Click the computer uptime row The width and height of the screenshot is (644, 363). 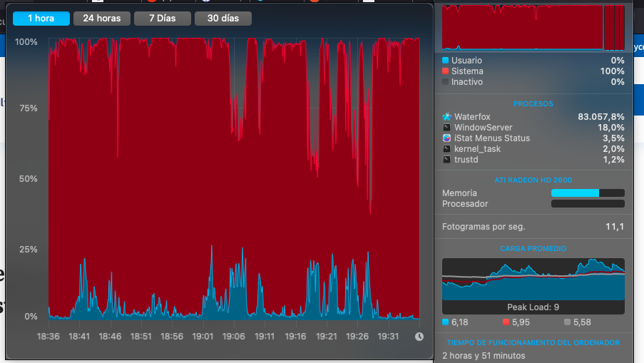533,355
